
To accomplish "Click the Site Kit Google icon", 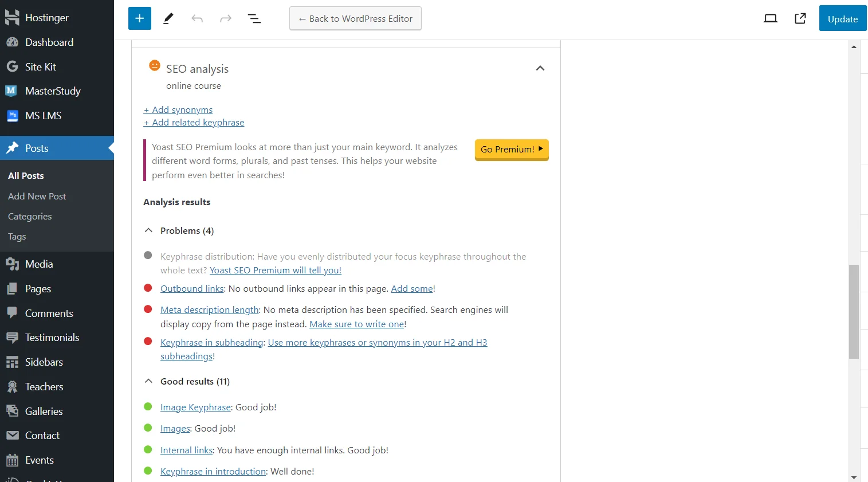I will pyautogui.click(x=12, y=66).
